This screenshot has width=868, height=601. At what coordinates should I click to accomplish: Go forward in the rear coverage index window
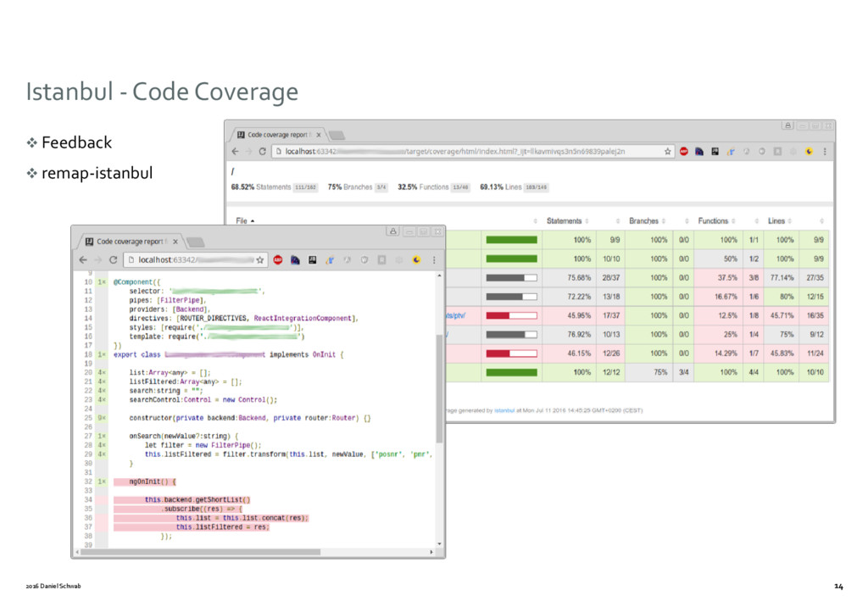pyautogui.click(x=248, y=151)
